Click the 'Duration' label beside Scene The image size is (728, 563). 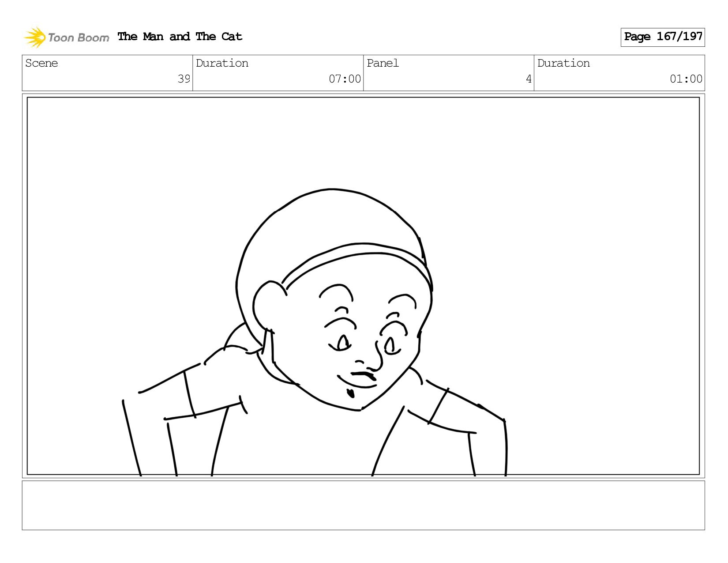[x=222, y=63]
